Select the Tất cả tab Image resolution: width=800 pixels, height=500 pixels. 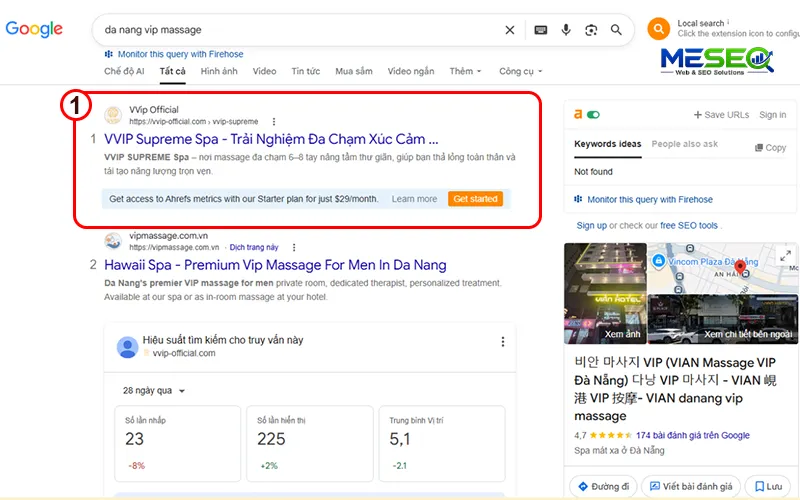172,71
